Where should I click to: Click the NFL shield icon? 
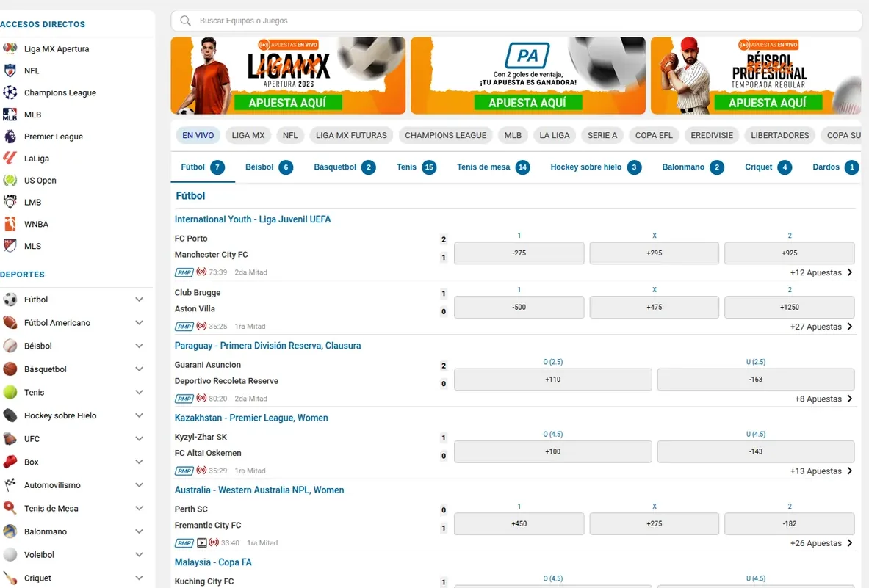(10, 71)
